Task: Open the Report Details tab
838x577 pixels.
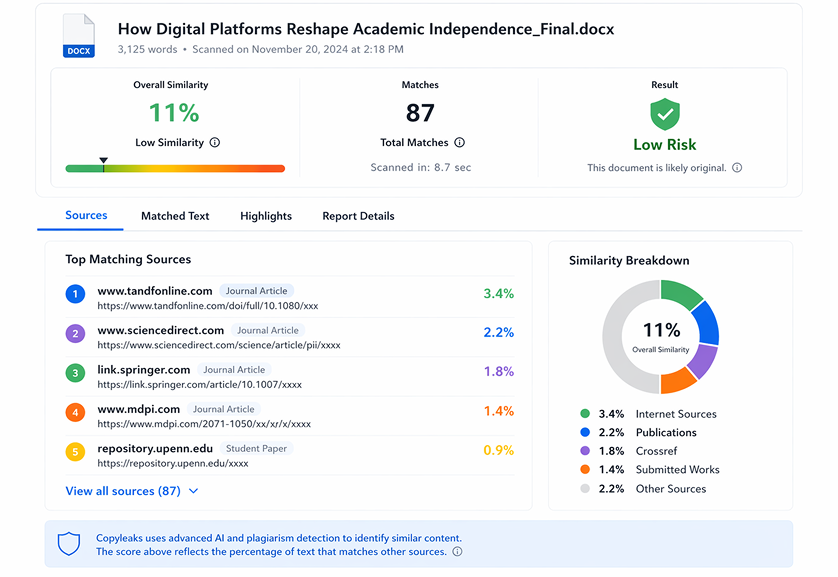Action: pos(358,216)
